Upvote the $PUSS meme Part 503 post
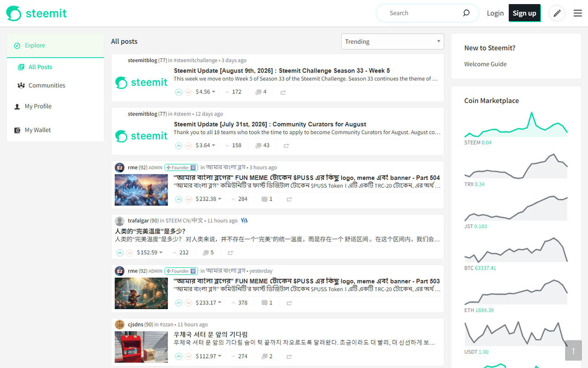 (x=179, y=303)
